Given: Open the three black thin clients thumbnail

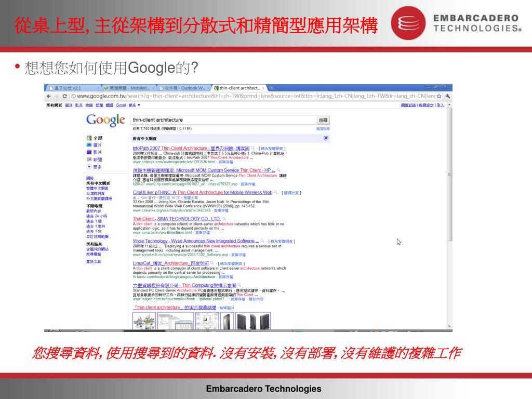Looking at the screenshot, I should click(253, 321).
